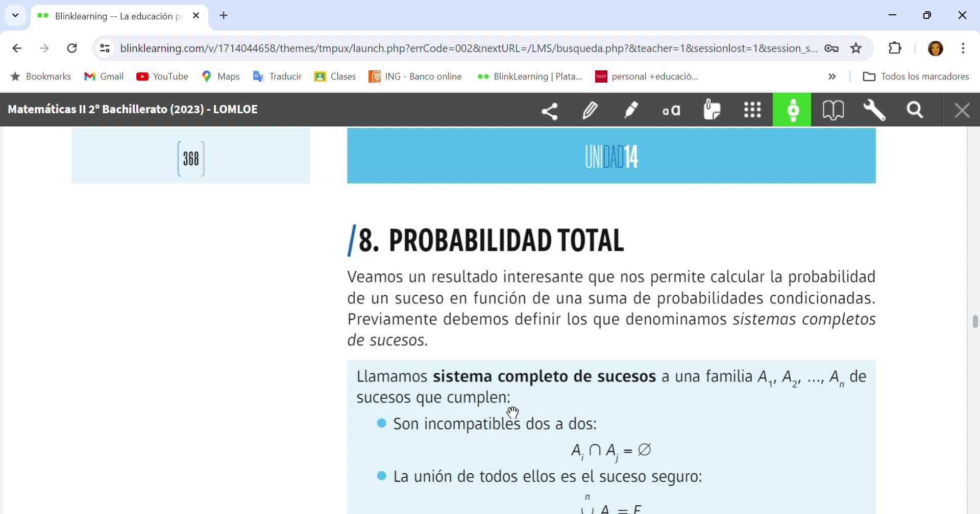This screenshot has height=514, width=980.
Task: Open the personal +educació... bookmark
Action: point(647,76)
